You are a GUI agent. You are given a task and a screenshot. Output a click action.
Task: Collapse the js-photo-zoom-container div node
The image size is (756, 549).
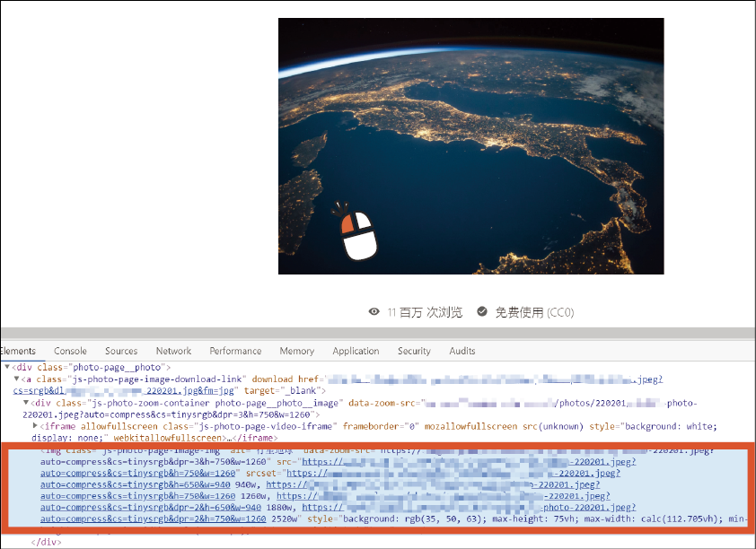(x=25, y=403)
